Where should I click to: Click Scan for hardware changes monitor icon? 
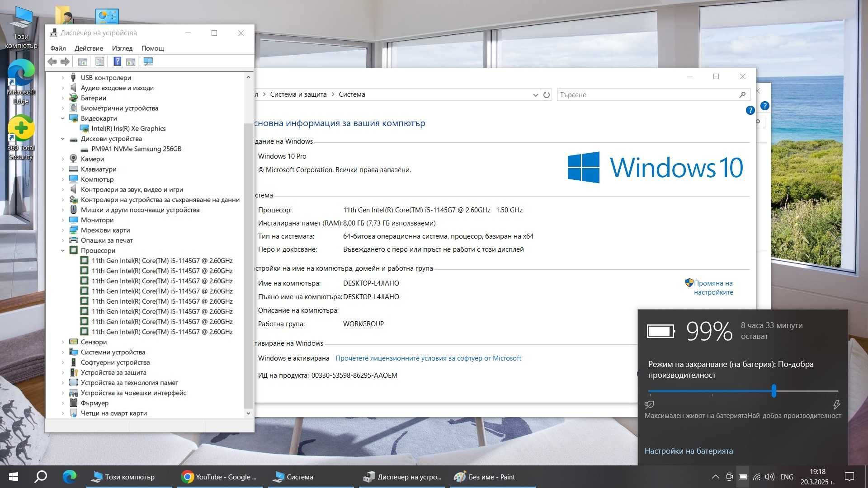coord(148,61)
